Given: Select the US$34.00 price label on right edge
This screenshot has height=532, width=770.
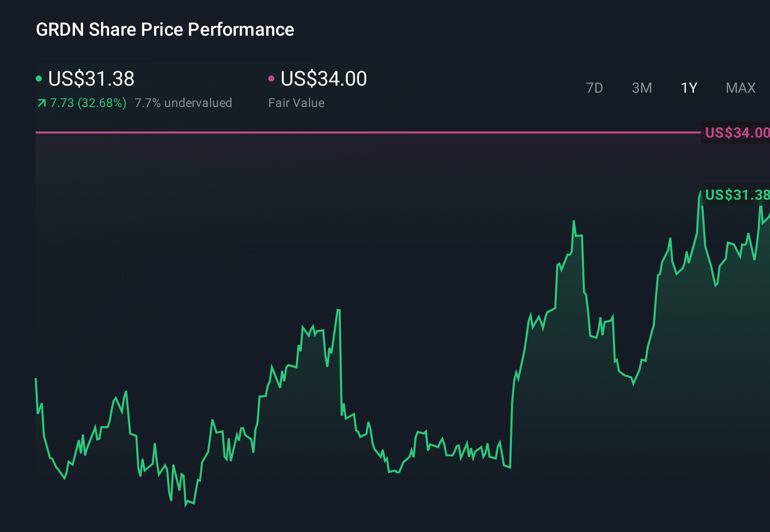Looking at the screenshot, I should coord(736,132).
